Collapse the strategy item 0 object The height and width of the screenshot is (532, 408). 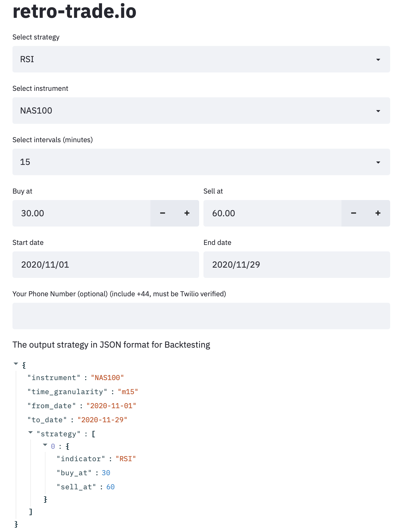pos(45,445)
